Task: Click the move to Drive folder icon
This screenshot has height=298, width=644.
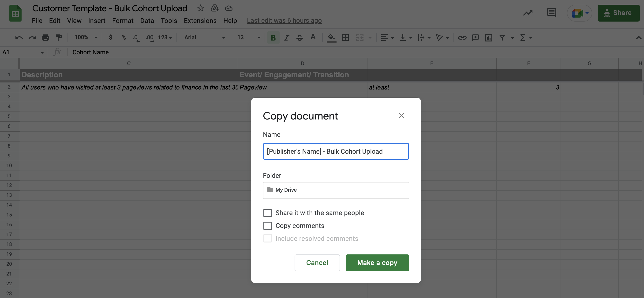Action: coord(214,8)
